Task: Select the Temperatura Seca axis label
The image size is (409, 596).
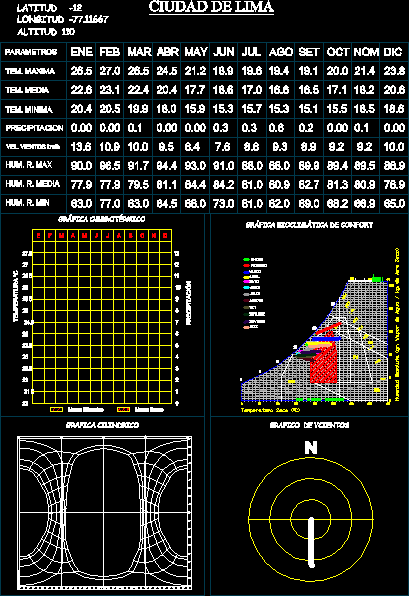Action: 270,410
